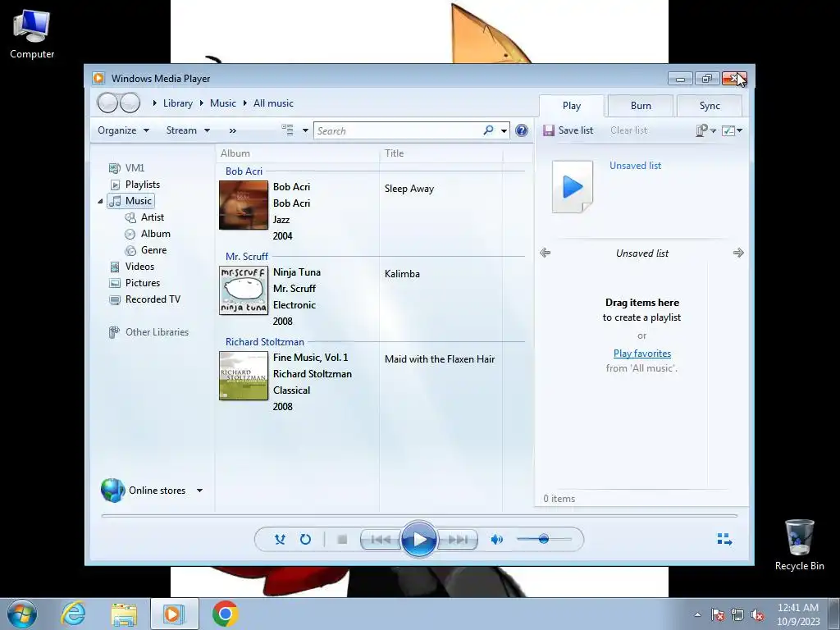Viewport: 840px width, 630px height.
Task: Click the seek bar above playback controls
Action: tap(419, 516)
